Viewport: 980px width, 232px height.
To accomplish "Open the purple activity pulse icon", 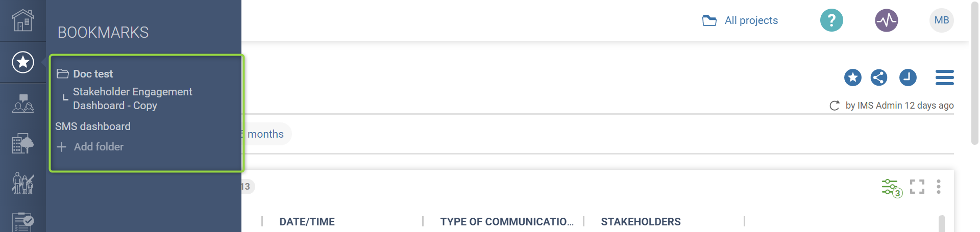I will click(x=887, y=20).
